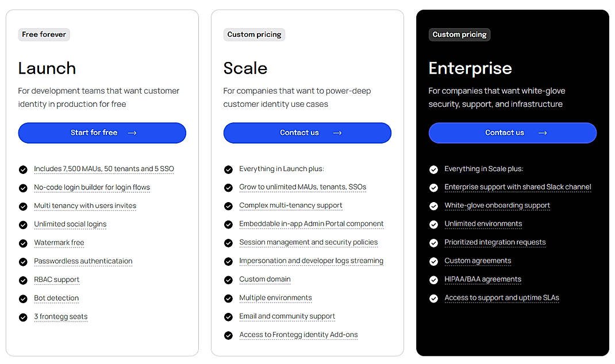Image resolution: width=615 pixels, height=364 pixels.
Task: Click the White-glove onboarding support link
Action: coord(497,206)
